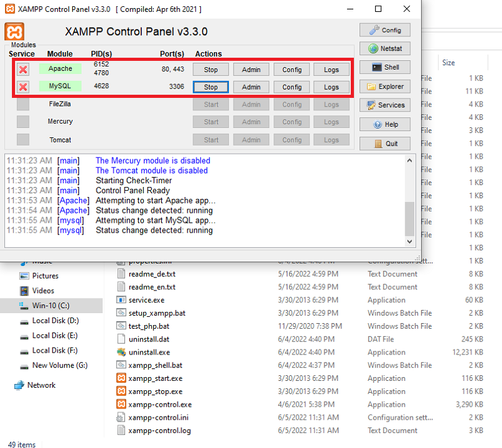Open the MySQL Logs menu
This screenshot has width=502, height=448.
coord(331,87)
